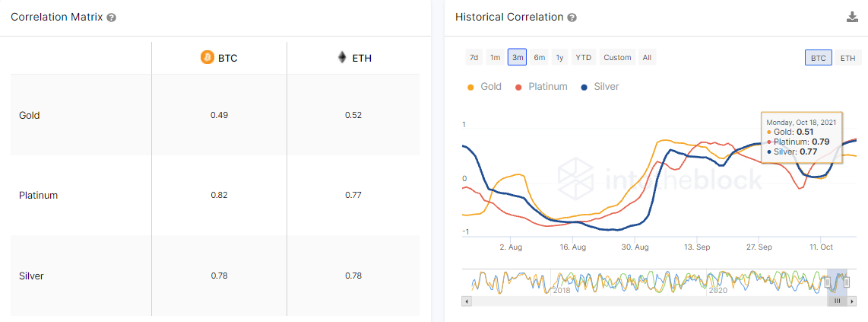Viewport: 868px width, 322px height.
Task: Click the Ethereum logo in matrix header
Action: pos(342,57)
